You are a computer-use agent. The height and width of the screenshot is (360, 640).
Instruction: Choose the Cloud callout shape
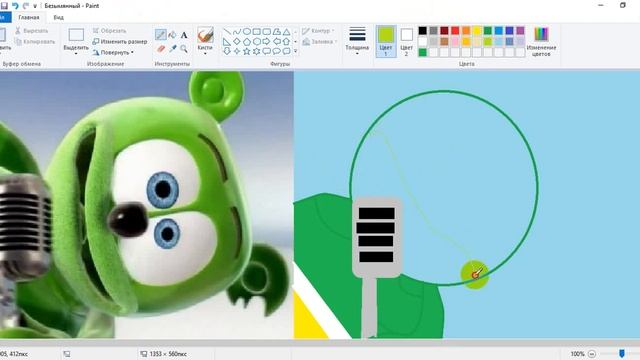287,51
